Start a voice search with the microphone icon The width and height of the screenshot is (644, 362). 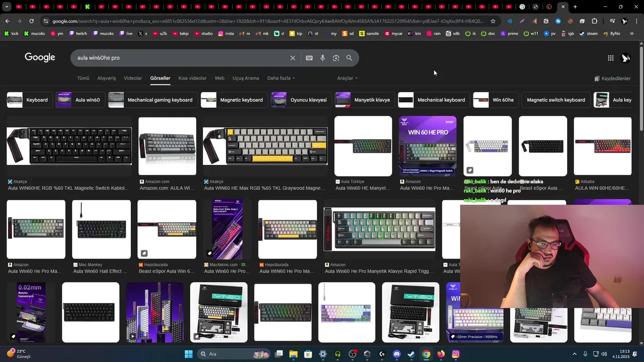point(323,58)
